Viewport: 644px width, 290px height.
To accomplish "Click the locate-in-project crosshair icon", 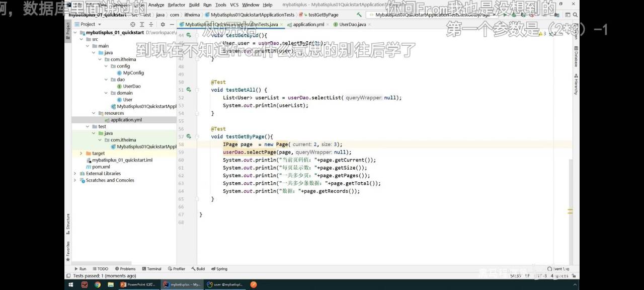I will pos(133,24).
